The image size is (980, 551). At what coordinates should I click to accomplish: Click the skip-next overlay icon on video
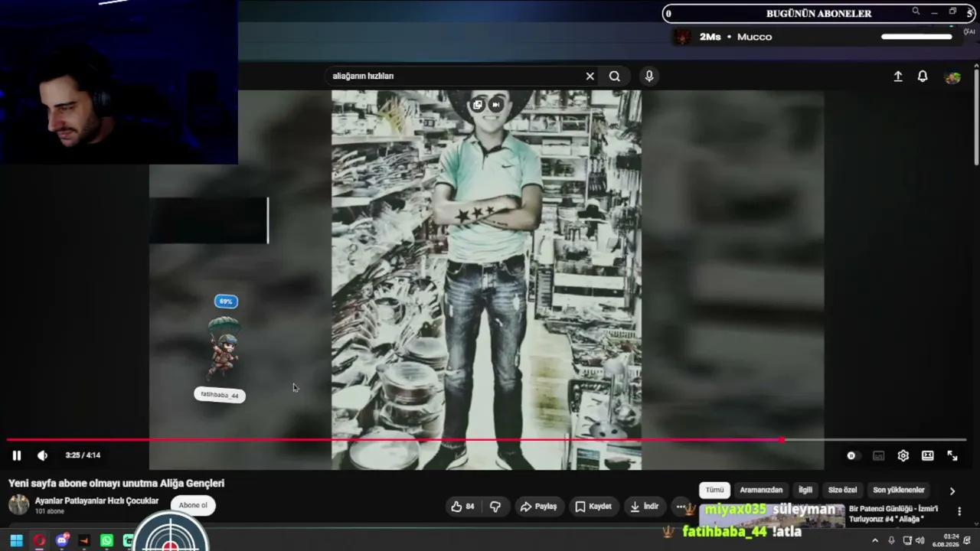pyautogui.click(x=496, y=105)
